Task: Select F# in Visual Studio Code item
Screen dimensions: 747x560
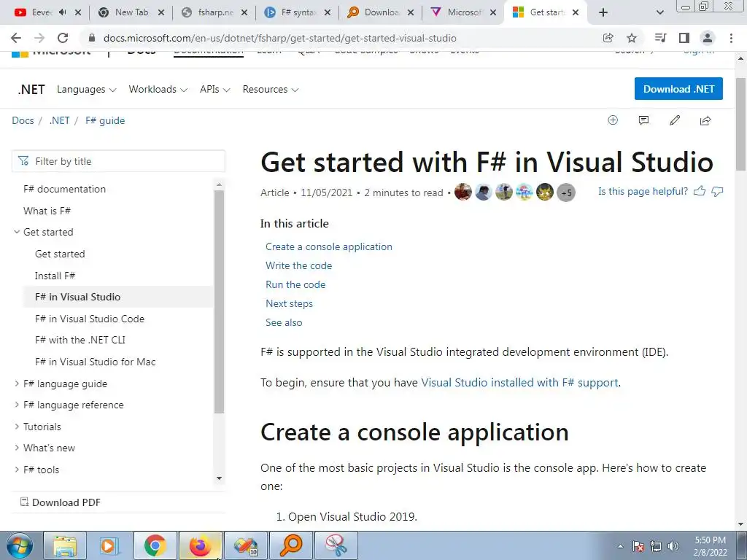Action: tap(90, 319)
